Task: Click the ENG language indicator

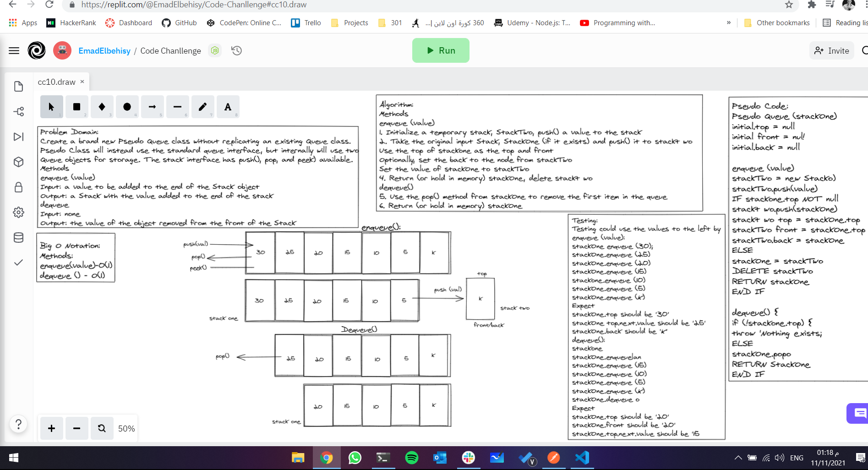Action: click(x=797, y=458)
